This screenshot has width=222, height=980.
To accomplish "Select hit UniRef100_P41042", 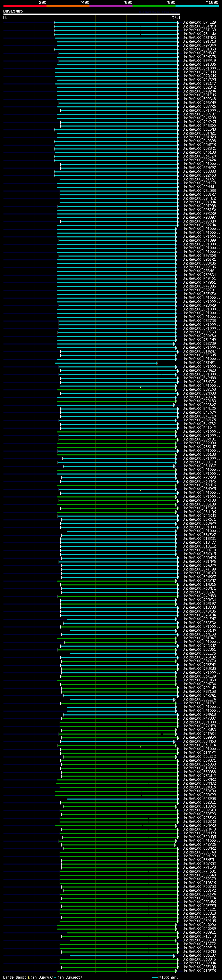I will coord(199,428).
